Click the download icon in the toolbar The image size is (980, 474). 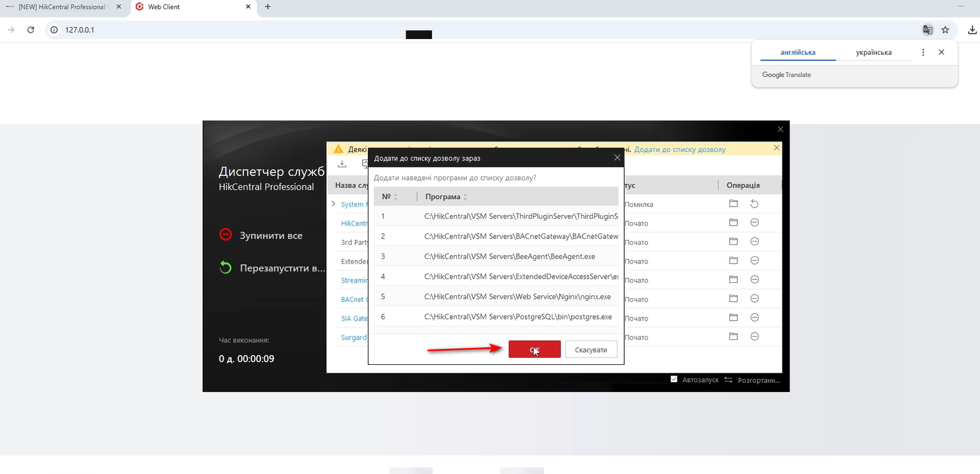tap(342, 163)
